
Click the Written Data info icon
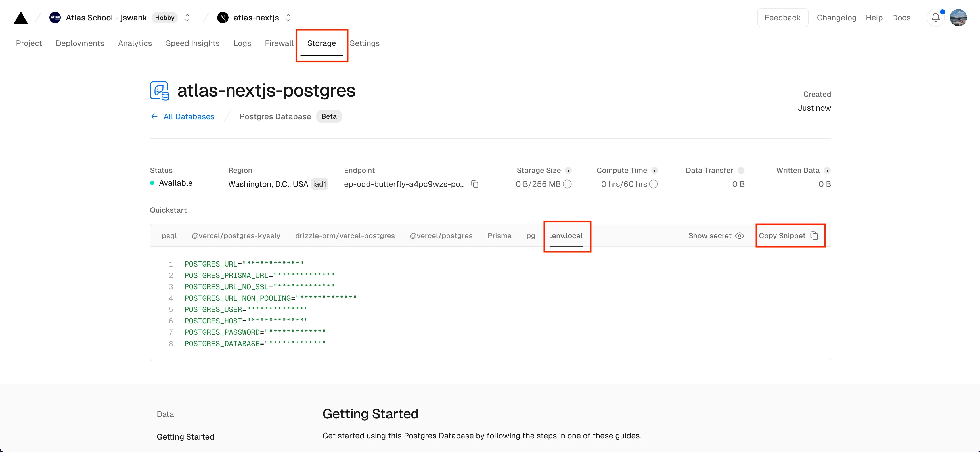point(827,170)
